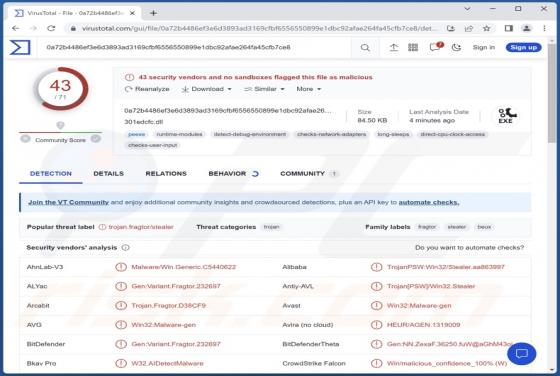Switch to the DETAILS tab
This screenshot has width=560, height=376.
pyautogui.click(x=109, y=174)
